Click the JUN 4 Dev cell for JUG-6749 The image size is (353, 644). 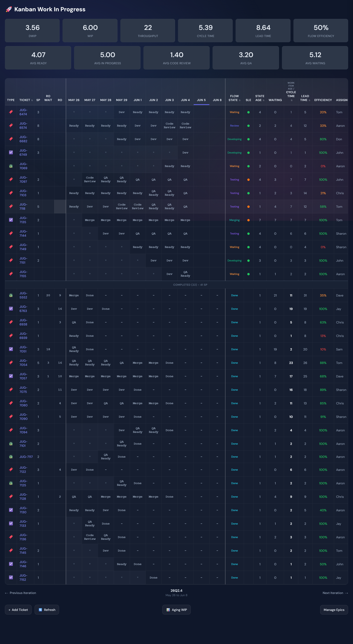coord(185,153)
